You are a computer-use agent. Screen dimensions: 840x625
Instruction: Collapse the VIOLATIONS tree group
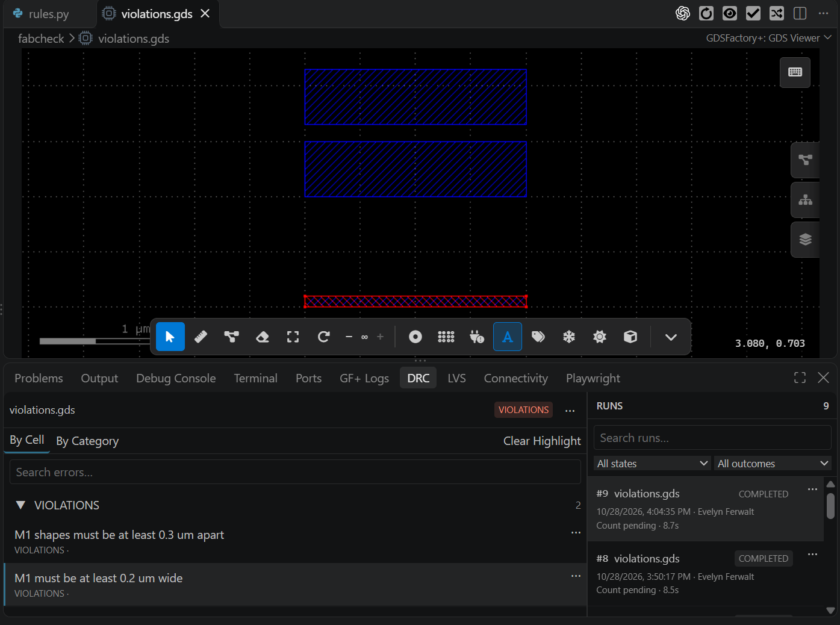[x=21, y=505]
